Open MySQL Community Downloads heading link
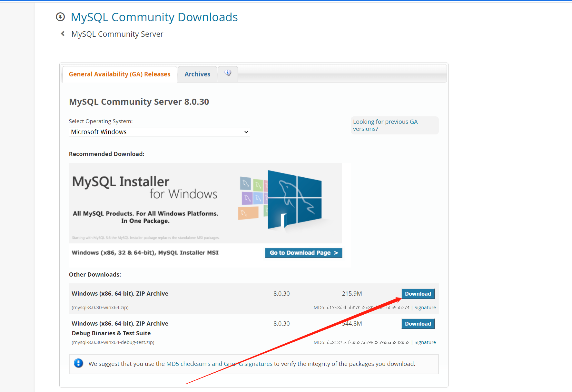572x392 pixels. (x=154, y=17)
